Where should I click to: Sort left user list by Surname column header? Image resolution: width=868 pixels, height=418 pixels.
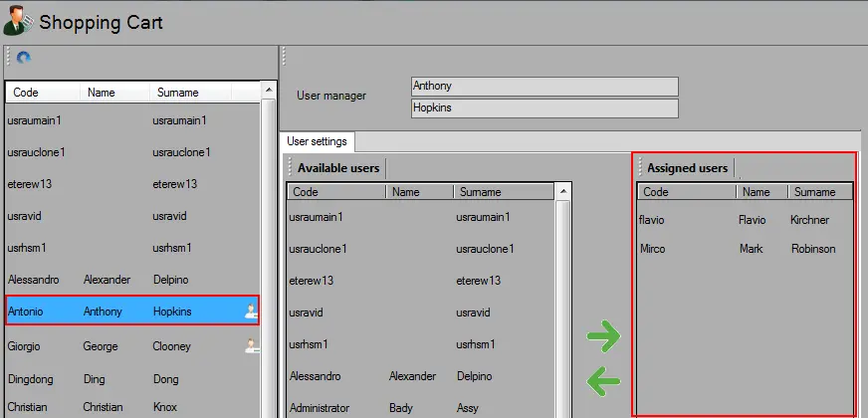189,93
